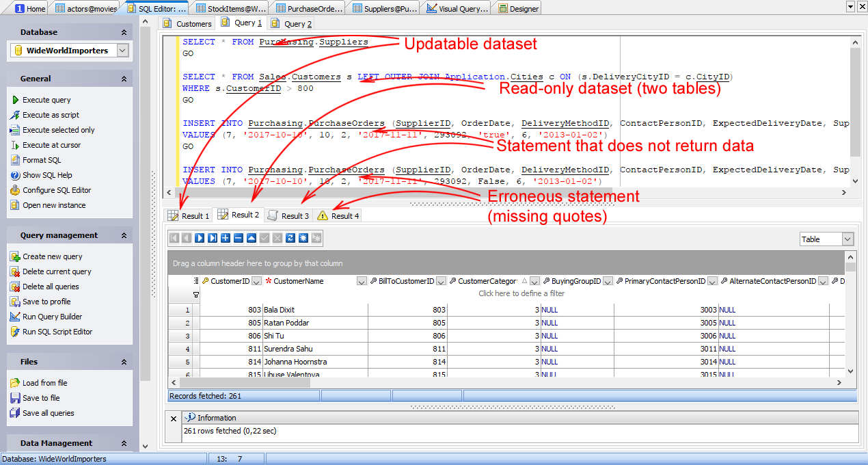This screenshot has height=465, width=868.
Task: Click the 'define a filter' row
Action: pos(521,293)
